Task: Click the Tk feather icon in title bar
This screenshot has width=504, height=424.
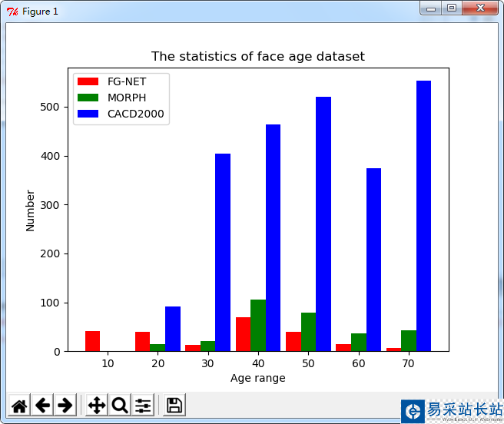Action: point(12,12)
